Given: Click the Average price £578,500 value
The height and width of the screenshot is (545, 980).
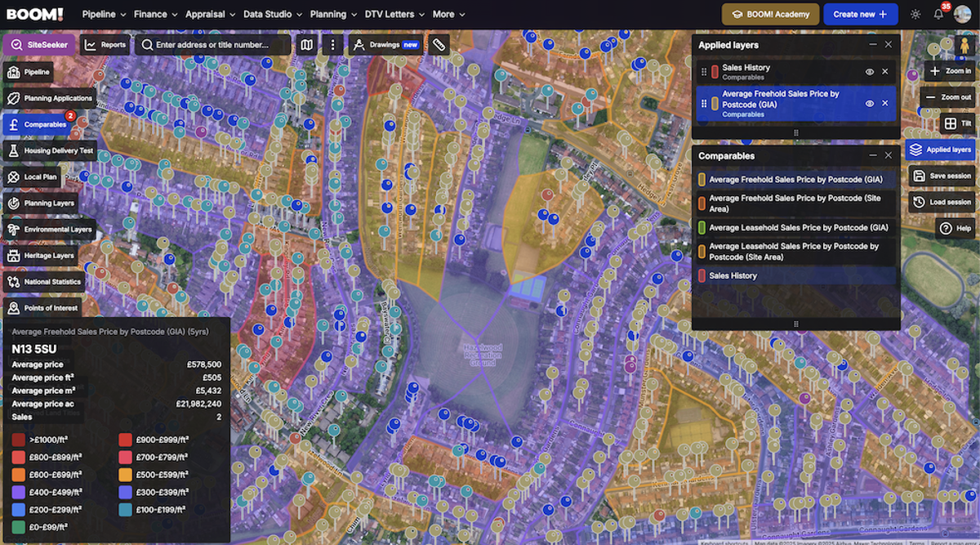Looking at the screenshot, I should click(203, 364).
